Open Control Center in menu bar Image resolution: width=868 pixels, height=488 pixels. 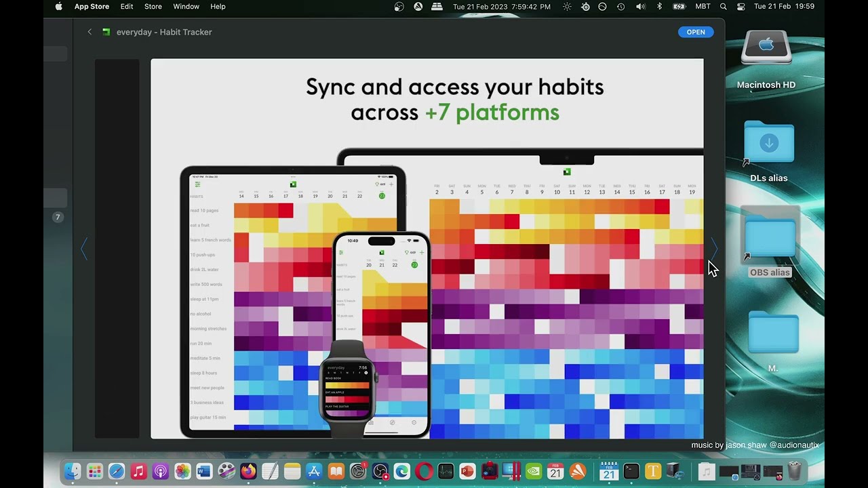(741, 7)
